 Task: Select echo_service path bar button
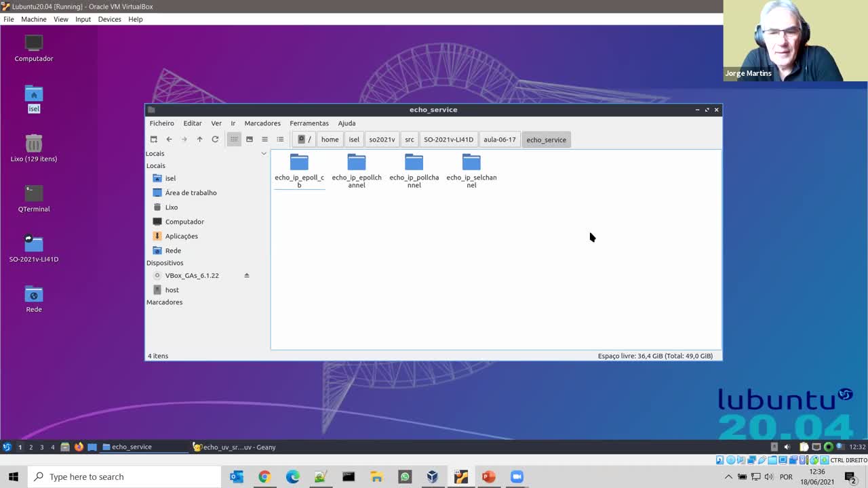pos(546,140)
